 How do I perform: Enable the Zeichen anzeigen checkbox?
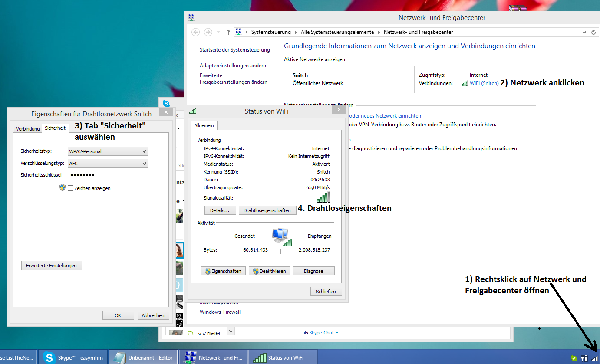[x=70, y=188]
